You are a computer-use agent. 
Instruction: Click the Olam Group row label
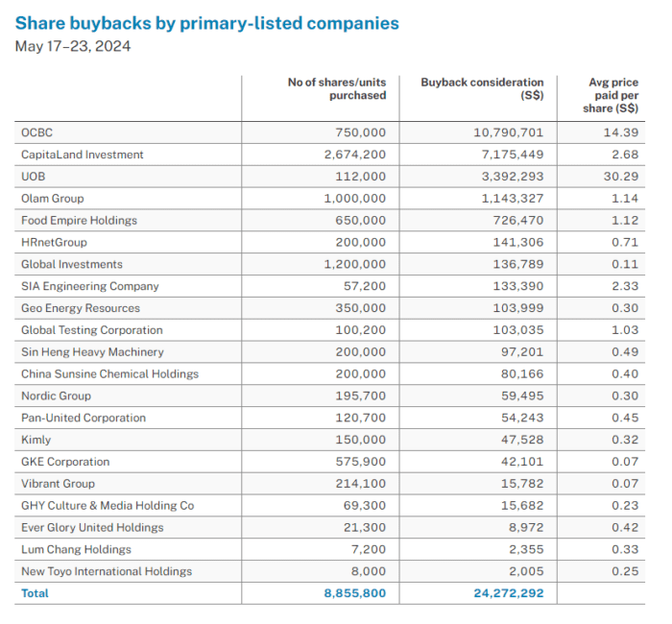[53, 199]
